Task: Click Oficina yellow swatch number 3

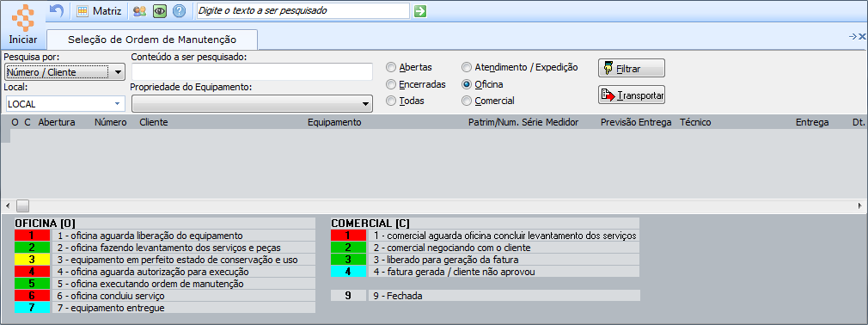Action: click(x=32, y=260)
